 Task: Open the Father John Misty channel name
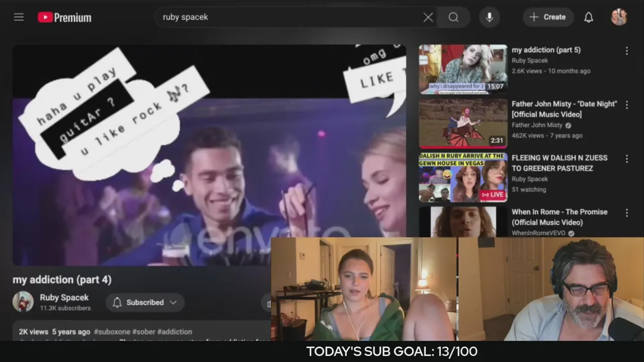point(537,125)
